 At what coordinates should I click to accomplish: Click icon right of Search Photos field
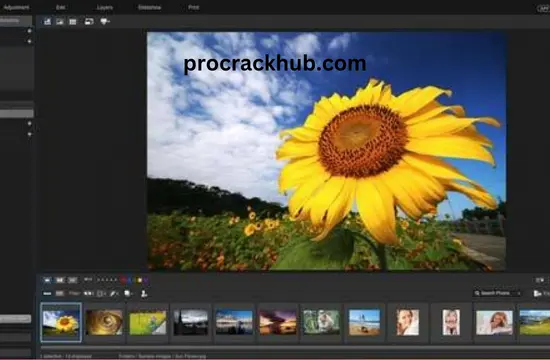(537, 293)
